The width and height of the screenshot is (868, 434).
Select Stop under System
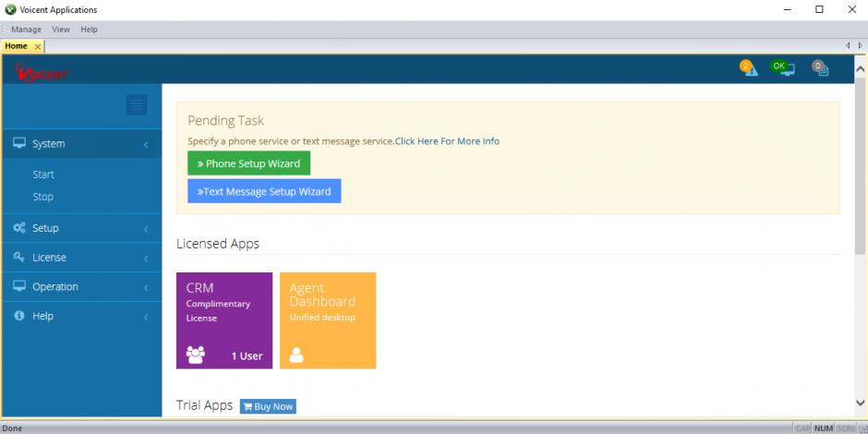pos(42,197)
